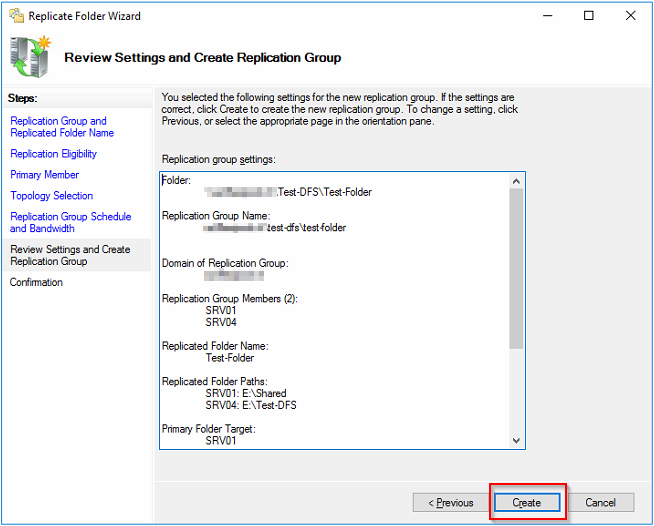The image size is (654, 526).
Task: Maximize the Replicate Folder Wizard window
Action: [x=589, y=16]
